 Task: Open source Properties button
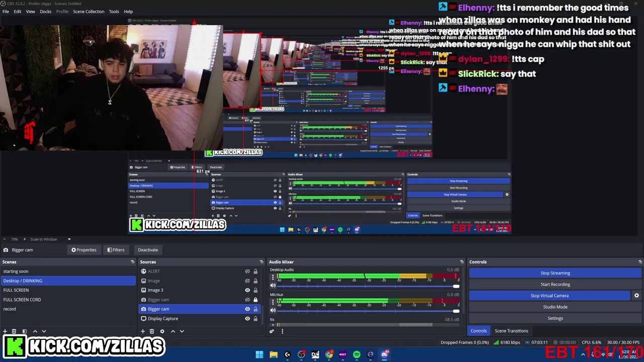coord(84,250)
